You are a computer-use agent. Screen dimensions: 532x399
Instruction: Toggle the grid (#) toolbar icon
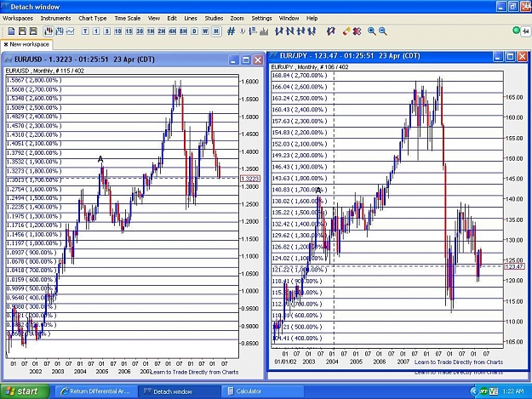(231, 31)
